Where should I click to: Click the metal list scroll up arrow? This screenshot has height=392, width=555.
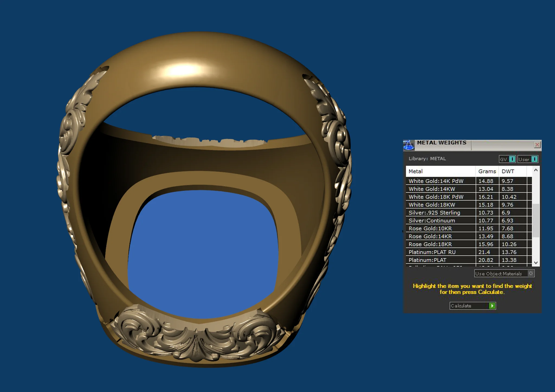[536, 170]
